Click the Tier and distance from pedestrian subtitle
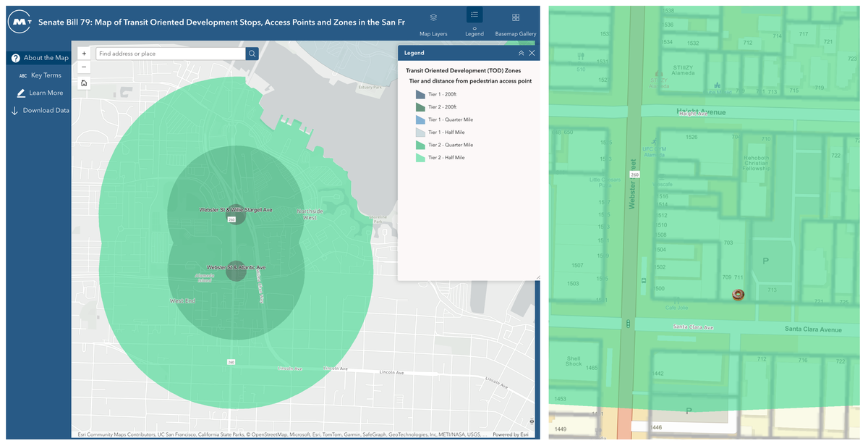Viewport: 868px width, 446px height. [470, 81]
